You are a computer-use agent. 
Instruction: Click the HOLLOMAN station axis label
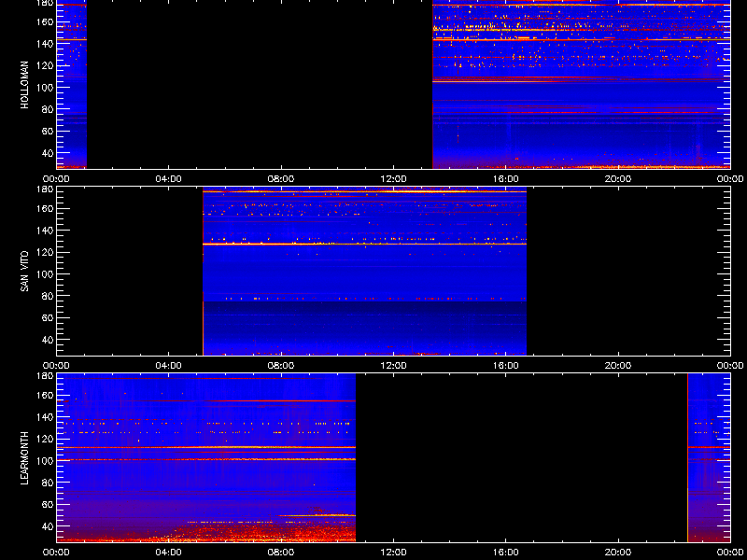pyautogui.click(x=25, y=85)
